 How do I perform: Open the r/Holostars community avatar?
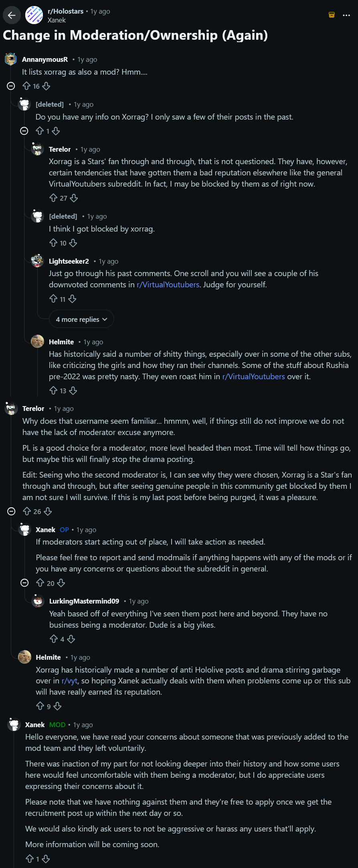(34, 15)
